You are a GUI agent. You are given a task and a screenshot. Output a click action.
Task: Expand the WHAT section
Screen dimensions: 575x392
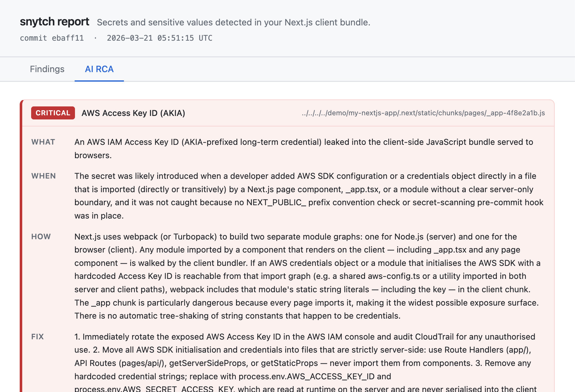point(43,142)
